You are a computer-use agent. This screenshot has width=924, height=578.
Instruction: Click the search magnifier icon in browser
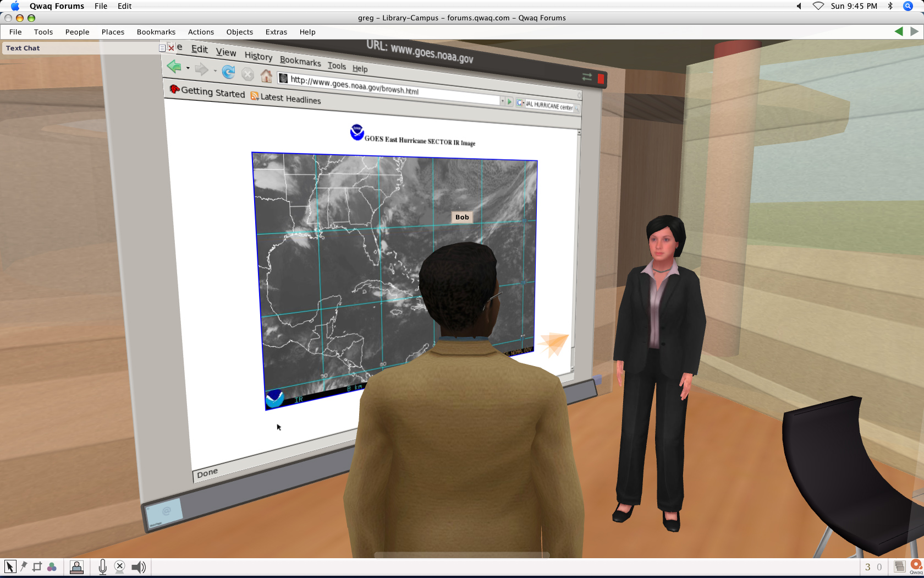(577, 109)
